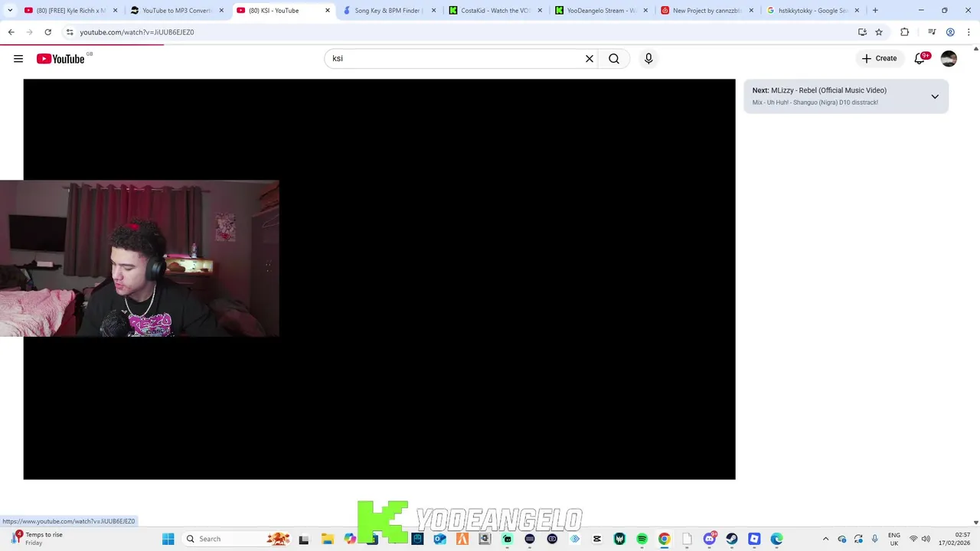View site information icon in address bar
Image resolution: width=980 pixels, height=551 pixels.
click(x=70, y=32)
